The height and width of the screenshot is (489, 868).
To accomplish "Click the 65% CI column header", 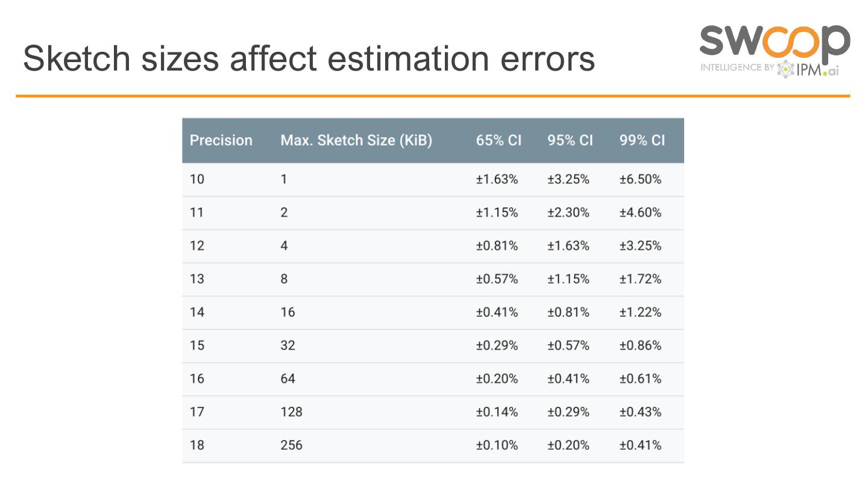I will click(498, 140).
